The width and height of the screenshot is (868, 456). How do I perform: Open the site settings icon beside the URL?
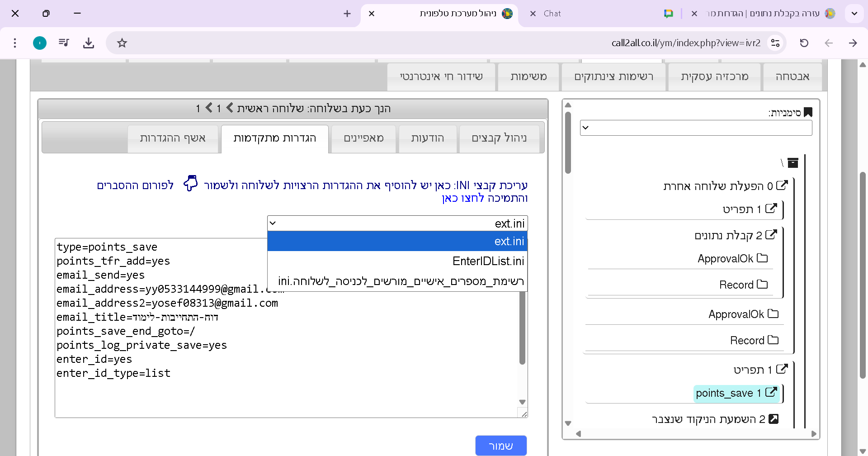pyautogui.click(x=775, y=43)
